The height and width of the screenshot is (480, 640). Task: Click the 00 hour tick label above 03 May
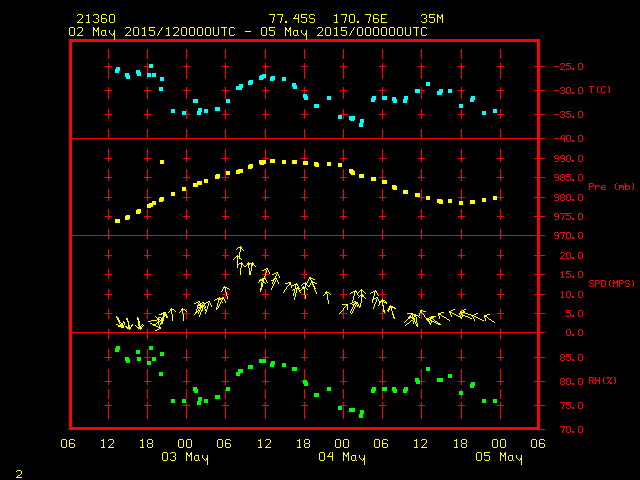pos(185,444)
